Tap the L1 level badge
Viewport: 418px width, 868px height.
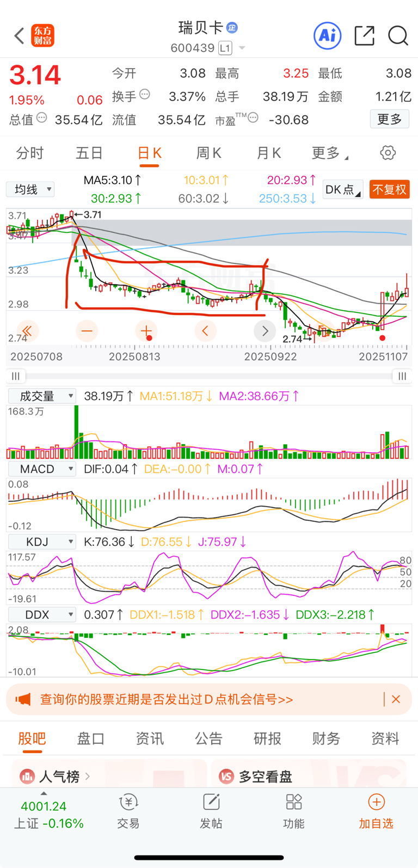click(x=225, y=48)
